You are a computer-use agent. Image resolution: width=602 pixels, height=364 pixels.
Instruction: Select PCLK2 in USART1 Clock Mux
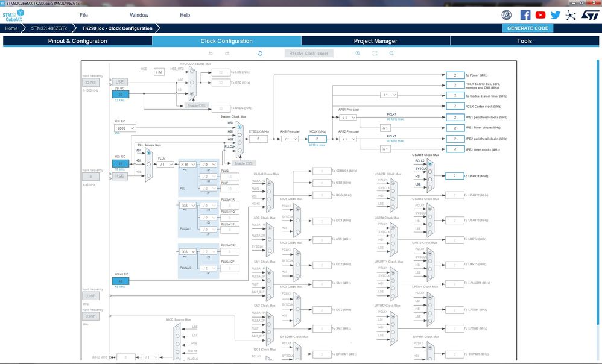(x=430, y=164)
